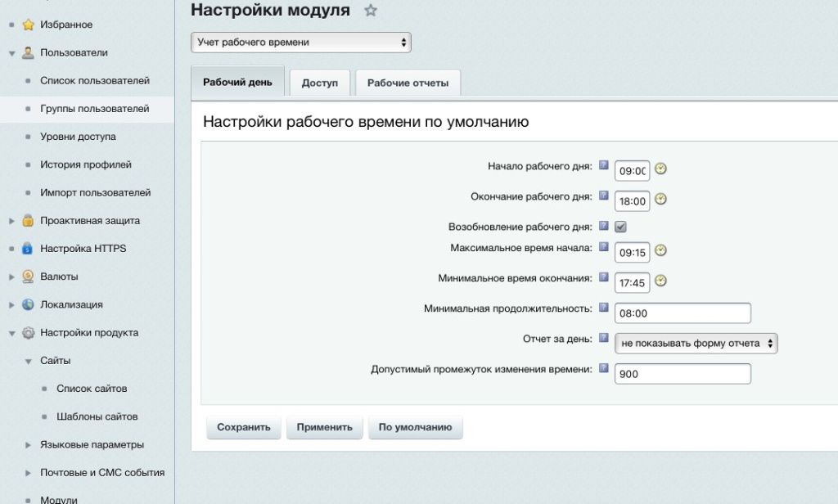Open the Рабочие отчеты tab
This screenshot has height=504, width=838.
[408, 82]
